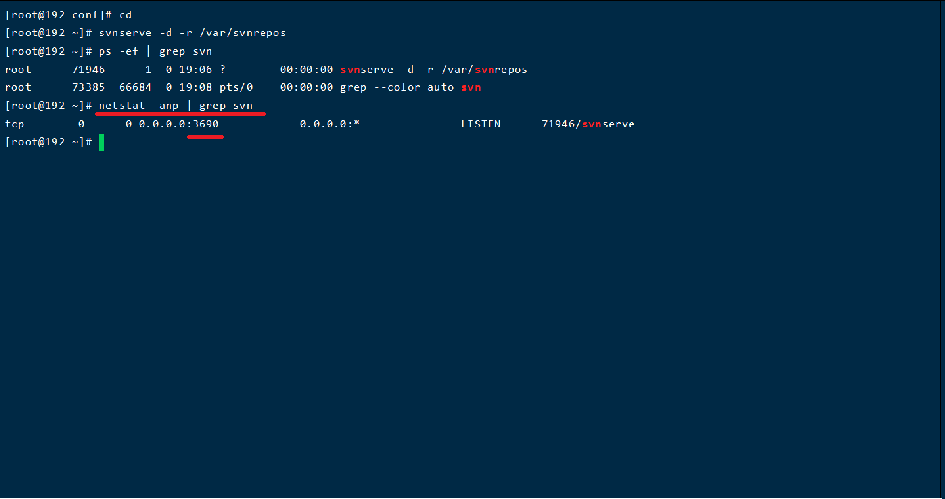Click the foreign address 0.0.0.0:*
Image resolution: width=945 pixels, height=499 pixels.
330,124
